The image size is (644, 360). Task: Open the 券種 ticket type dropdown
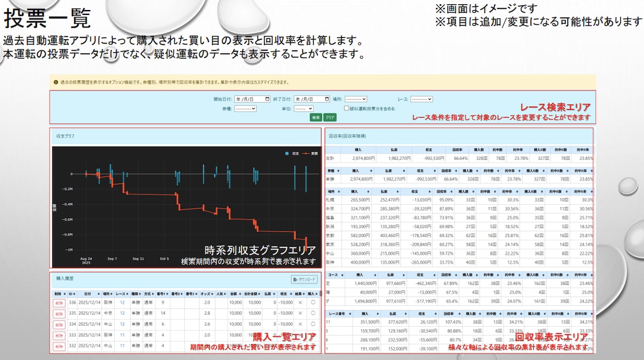(x=245, y=108)
